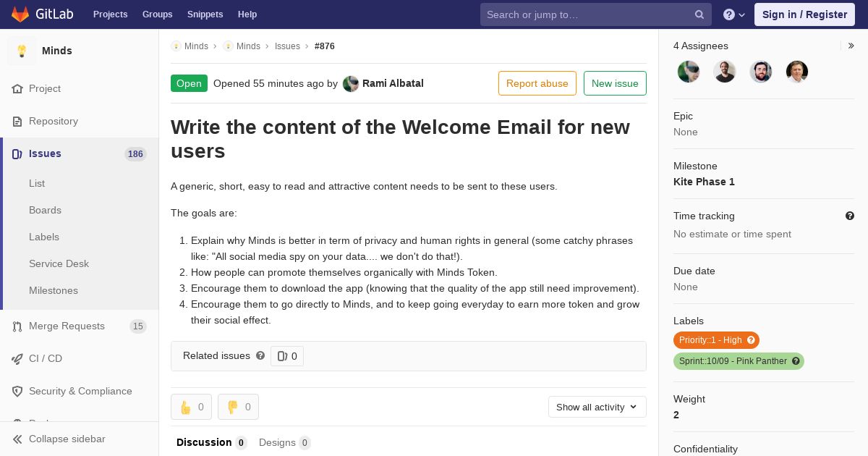Click the GitLab fox logo
This screenshot has height=456, width=868.
[20, 14]
